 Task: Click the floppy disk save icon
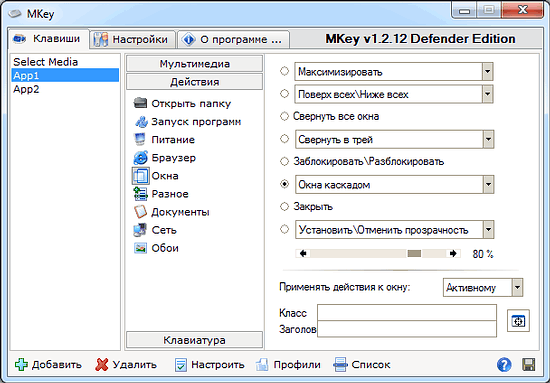click(x=529, y=365)
